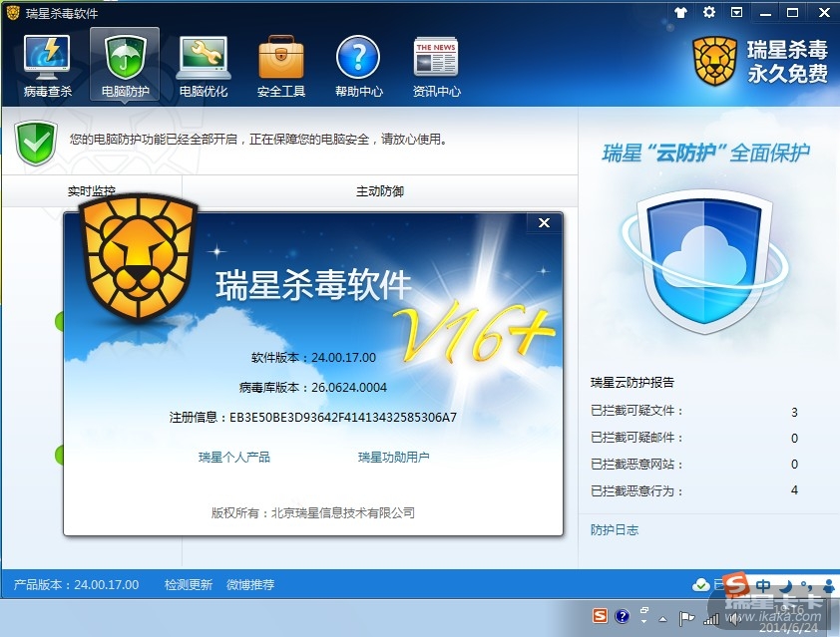This screenshot has height=637, width=840.
Task: Open the 帮助中心 help center
Action: [358, 65]
